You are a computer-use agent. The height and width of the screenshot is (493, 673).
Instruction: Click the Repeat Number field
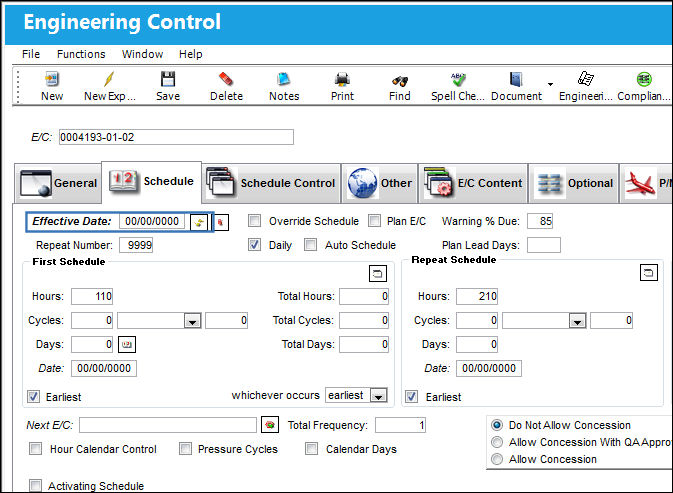pos(136,245)
